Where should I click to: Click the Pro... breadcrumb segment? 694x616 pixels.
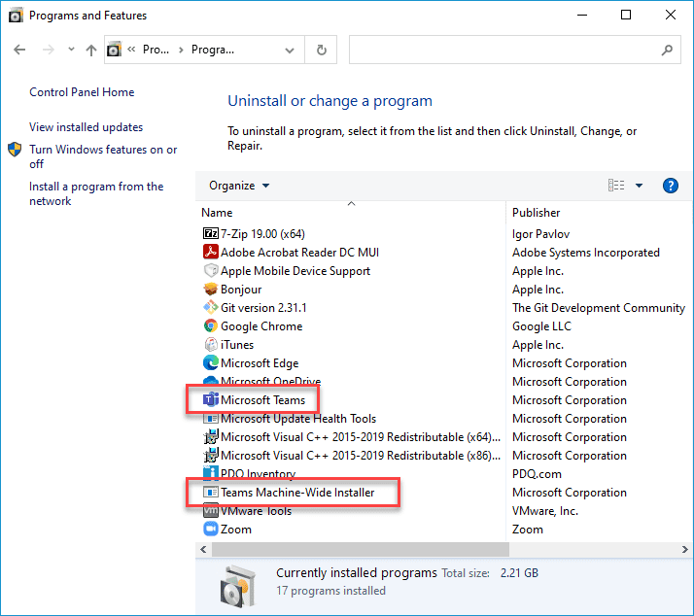[x=156, y=50]
